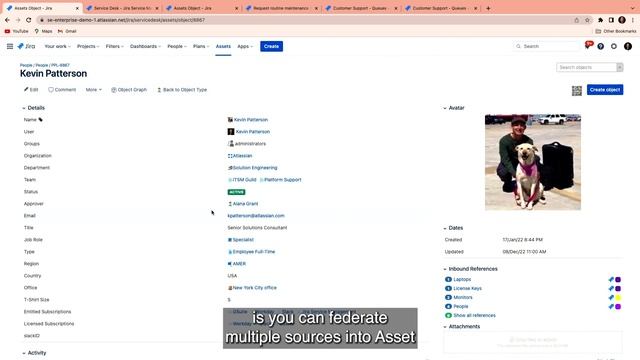Open the help question mark icon
Viewport: 640px width, 360px height.
(x=600, y=47)
